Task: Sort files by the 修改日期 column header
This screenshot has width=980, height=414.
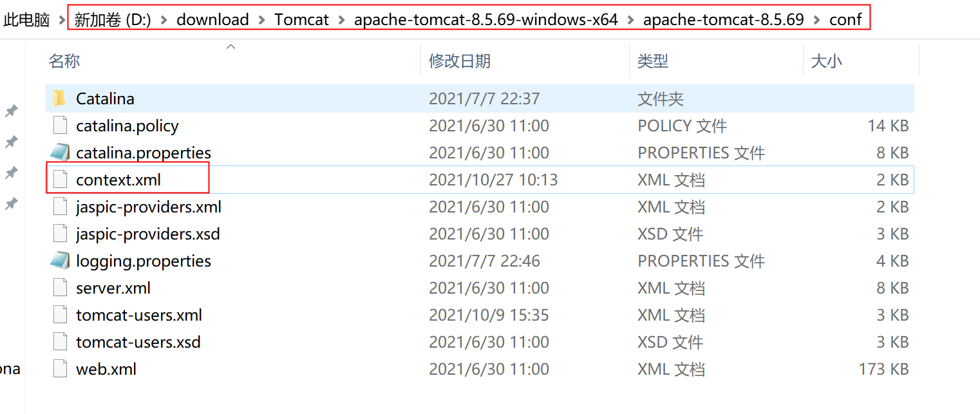Action: coord(460,61)
